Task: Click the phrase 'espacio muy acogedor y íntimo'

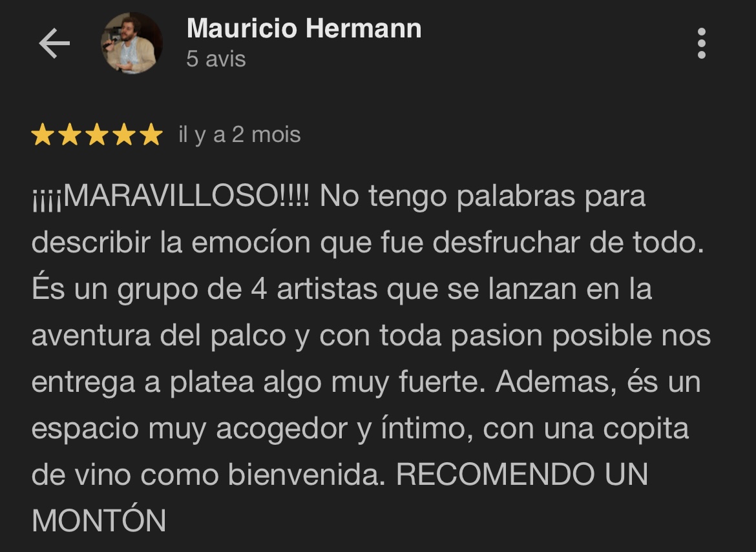Action: pos(252,429)
